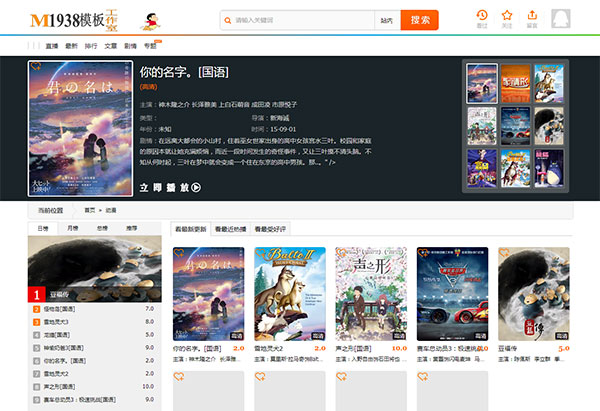This screenshot has height=411, width=600.
Task: Click heart icon on 你的名字 poster card
Action: click(x=179, y=254)
